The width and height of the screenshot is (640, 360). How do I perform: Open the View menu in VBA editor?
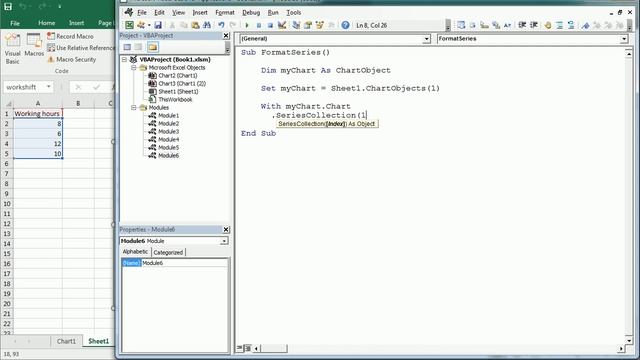[x=178, y=13]
